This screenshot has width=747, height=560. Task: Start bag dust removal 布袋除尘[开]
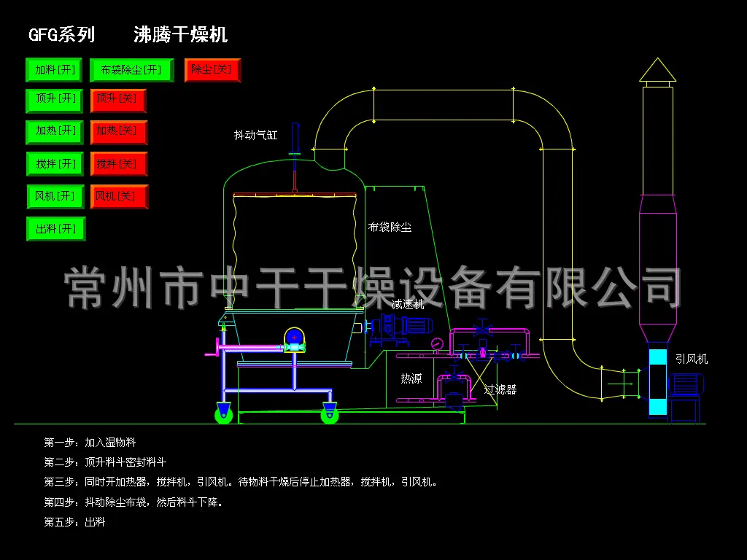click(131, 70)
